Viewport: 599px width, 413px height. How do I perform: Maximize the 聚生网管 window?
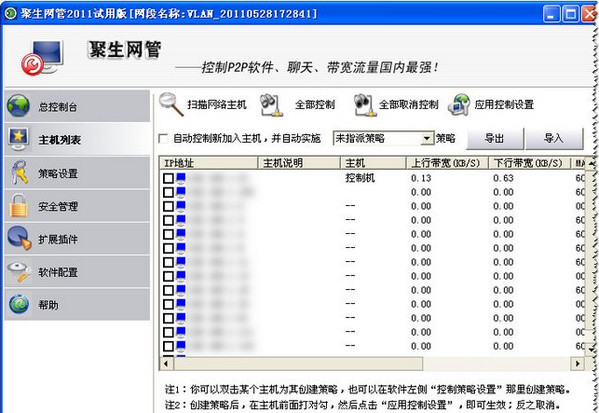pyautogui.click(x=571, y=14)
